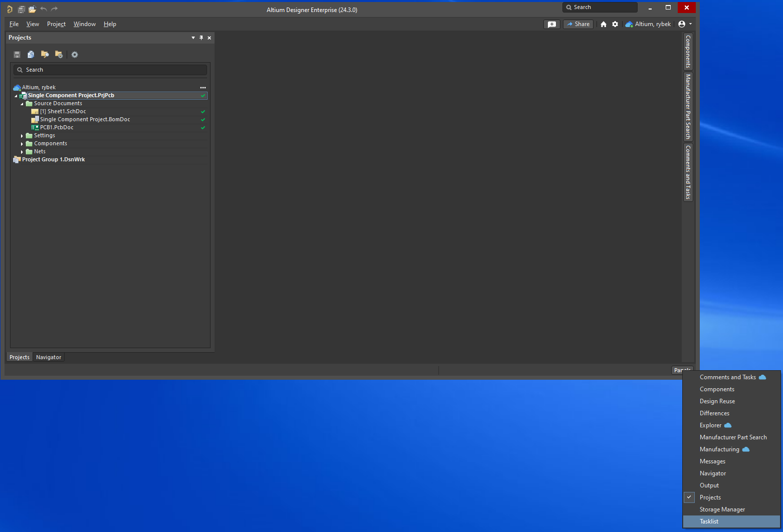Viewport: 783px width, 532px height.
Task: Click green check status of Single Component Project.PrjPcb
Action: 203,96
